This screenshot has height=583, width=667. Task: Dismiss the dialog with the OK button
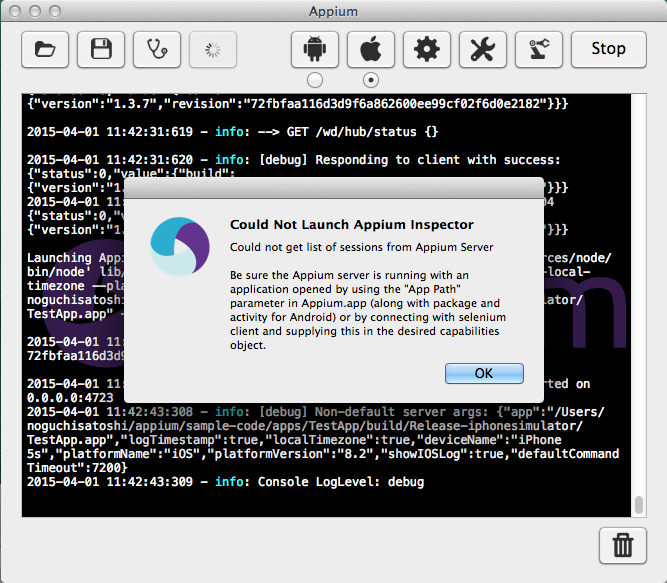pyautogui.click(x=484, y=373)
